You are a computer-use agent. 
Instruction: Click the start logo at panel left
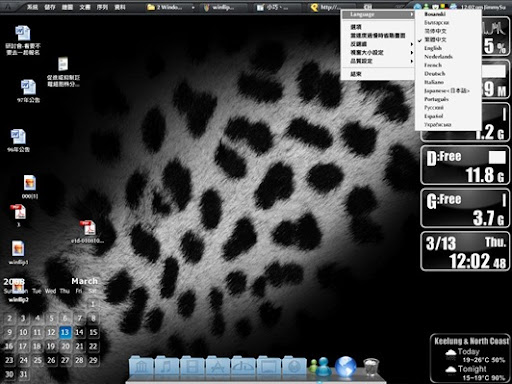[x=8, y=6]
